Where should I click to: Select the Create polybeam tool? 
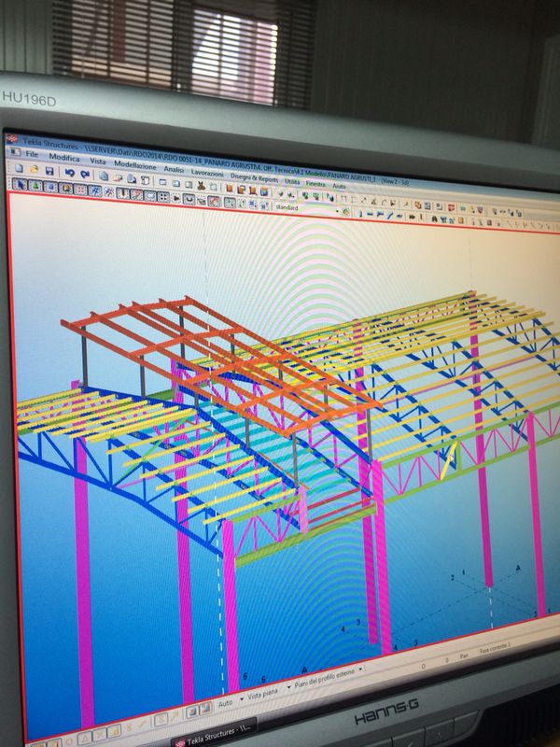tap(380, 215)
